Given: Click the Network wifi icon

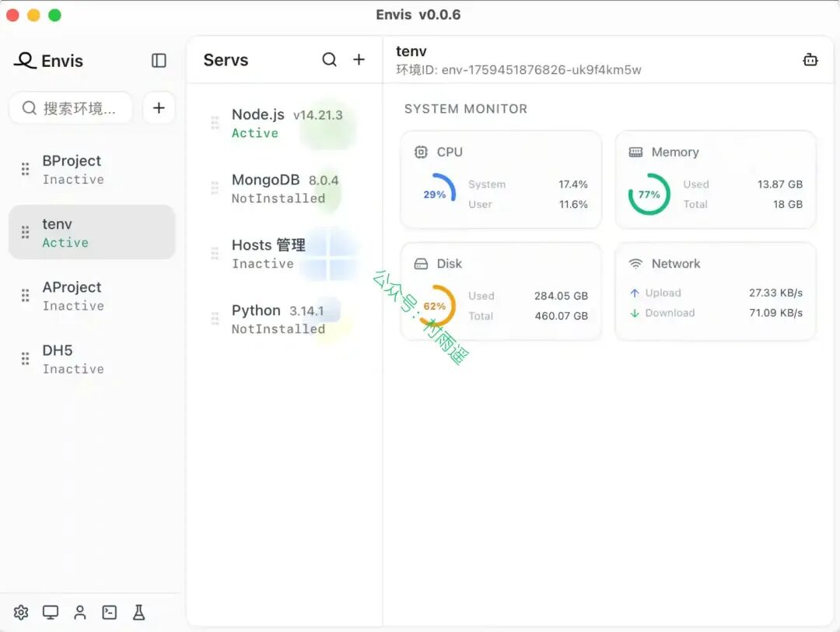Looking at the screenshot, I should point(635,264).
